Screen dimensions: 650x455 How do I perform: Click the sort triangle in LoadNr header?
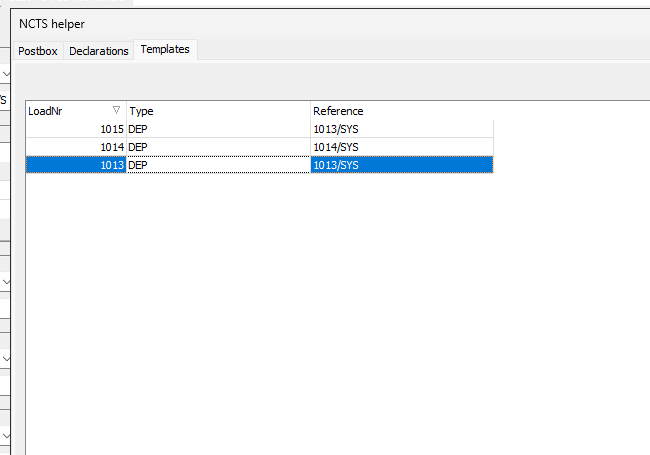117,110
